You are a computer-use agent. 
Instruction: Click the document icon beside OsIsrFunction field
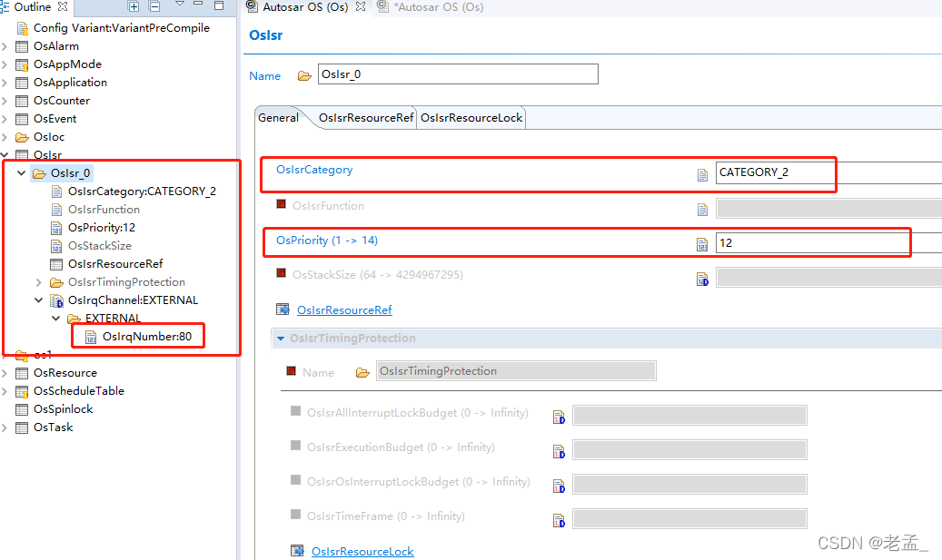702,210
